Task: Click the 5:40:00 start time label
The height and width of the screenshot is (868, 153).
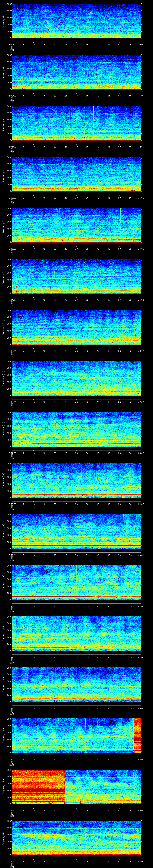Action: click(12, 606)
